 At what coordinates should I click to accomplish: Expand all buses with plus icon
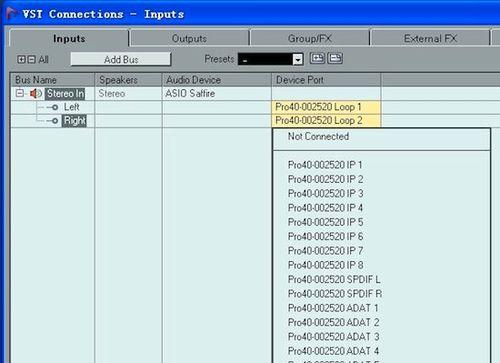coord(21,59)
